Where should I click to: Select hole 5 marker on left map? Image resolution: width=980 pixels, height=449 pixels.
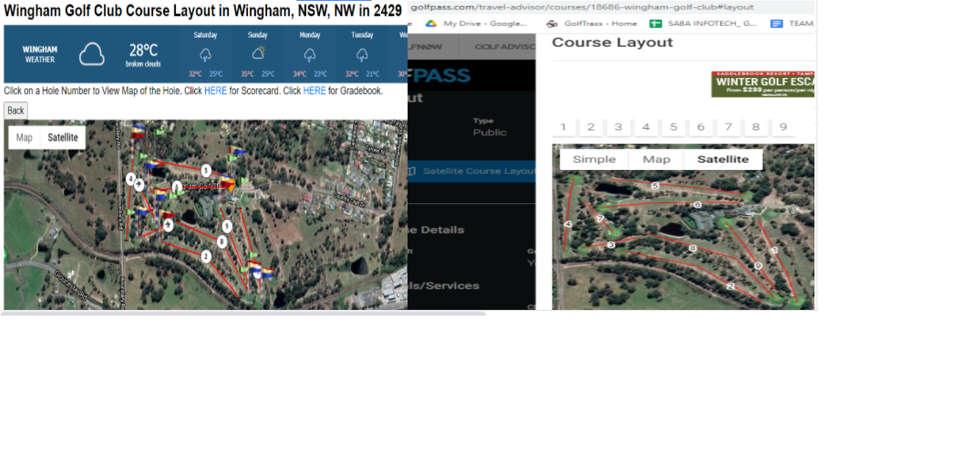(x=206, y=170)
